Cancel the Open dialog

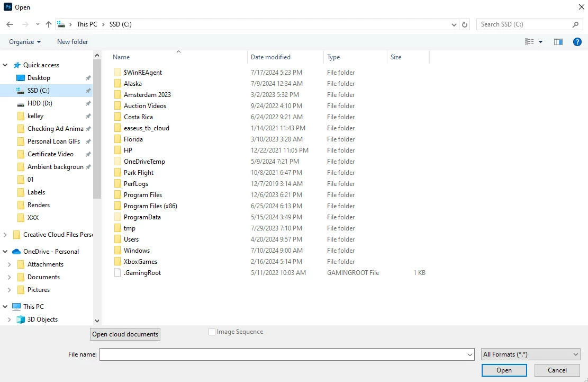(557, 370)
